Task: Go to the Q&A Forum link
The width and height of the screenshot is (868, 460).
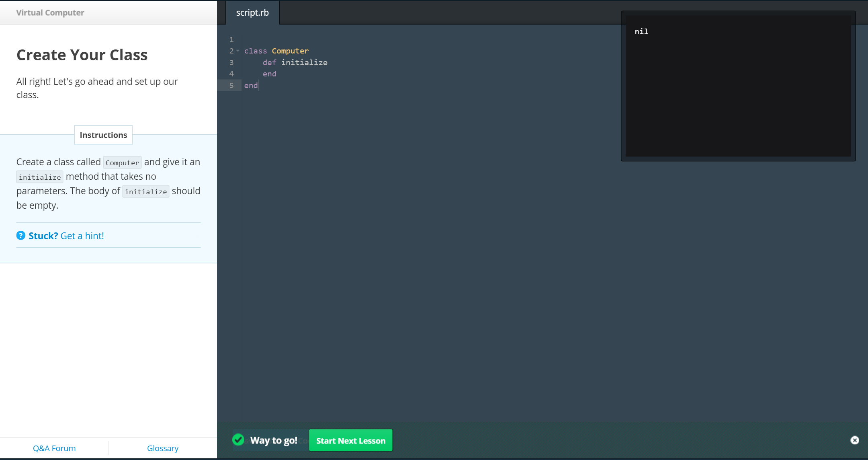Action: 54,448
